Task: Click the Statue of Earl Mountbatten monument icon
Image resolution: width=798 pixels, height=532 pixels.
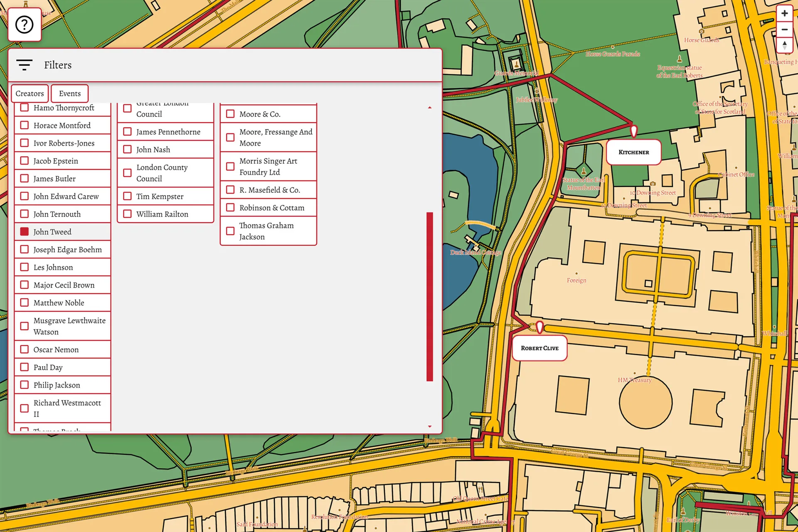Action: pos(584,171)
